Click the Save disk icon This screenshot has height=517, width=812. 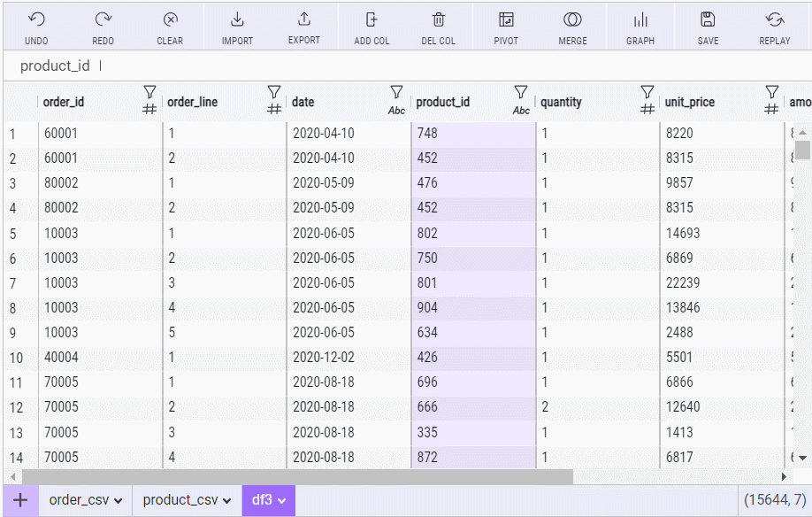(x=708, y=20)
